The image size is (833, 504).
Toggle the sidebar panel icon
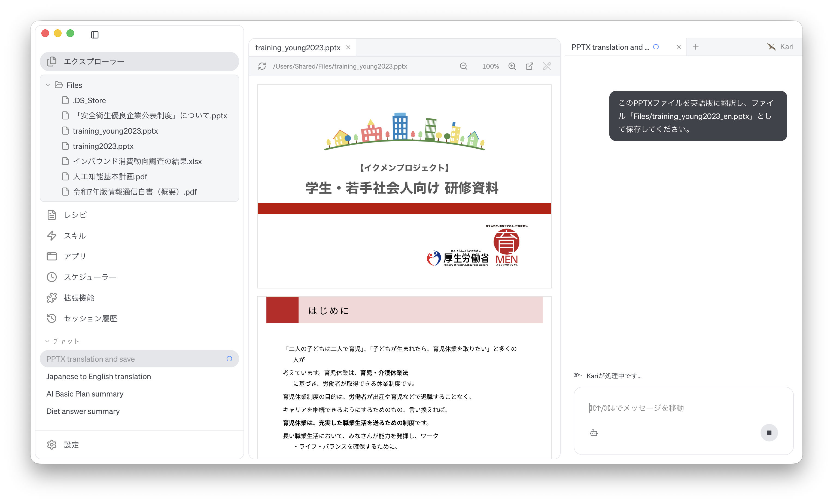click(x=95, y=35)
